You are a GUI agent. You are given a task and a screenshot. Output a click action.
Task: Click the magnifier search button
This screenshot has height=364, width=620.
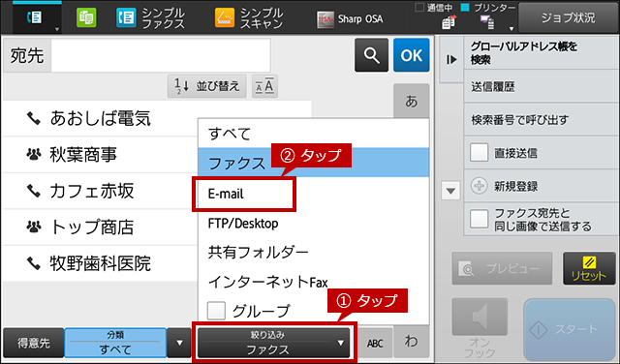tap(371, 55)
